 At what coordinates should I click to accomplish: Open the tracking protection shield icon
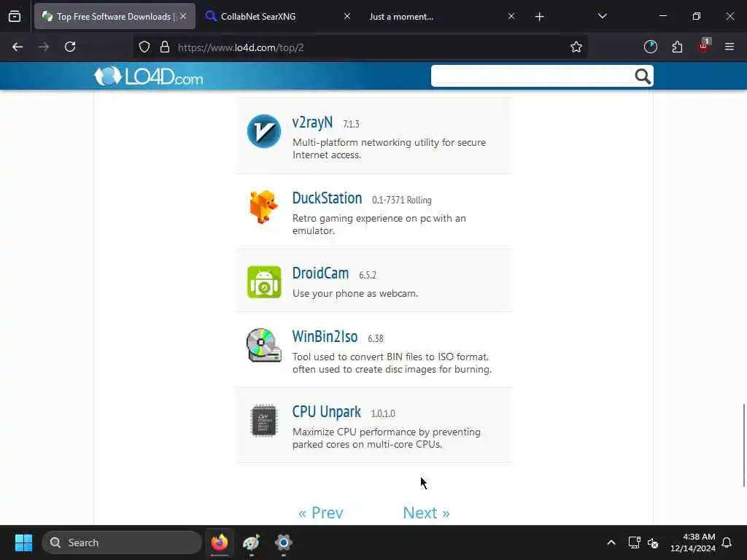click(144, 47)
